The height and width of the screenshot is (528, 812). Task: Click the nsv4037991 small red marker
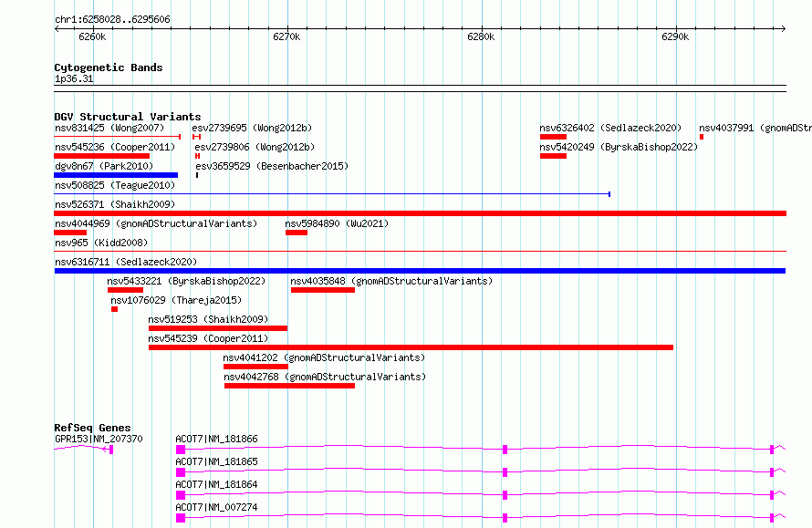702,137
